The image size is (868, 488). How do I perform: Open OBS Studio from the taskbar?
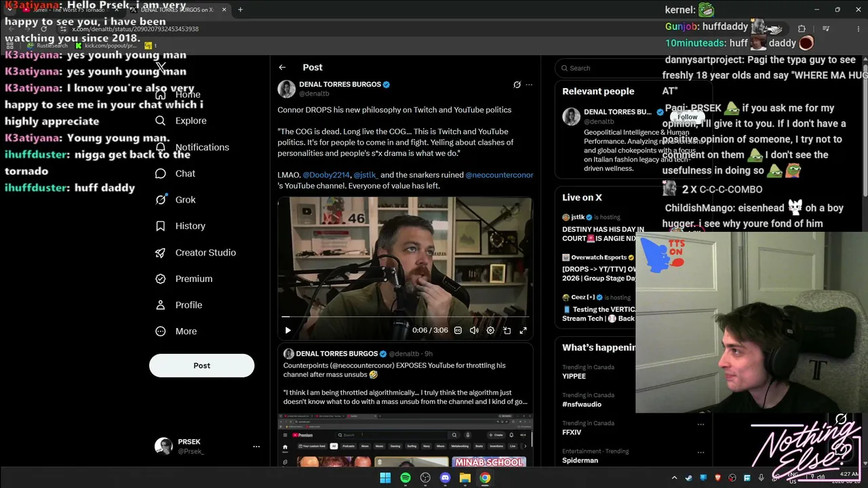click(x=425, y=478)
